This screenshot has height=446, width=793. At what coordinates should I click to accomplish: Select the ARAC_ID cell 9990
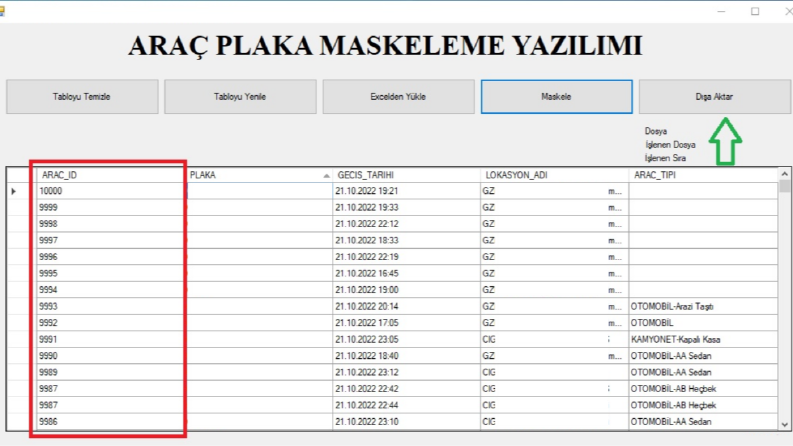[112, 356]
